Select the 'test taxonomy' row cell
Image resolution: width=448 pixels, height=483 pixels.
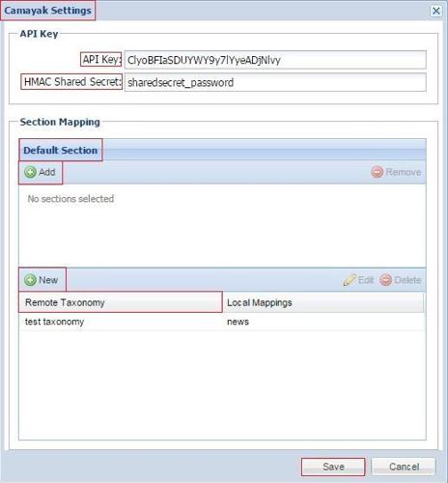[121, 322]
